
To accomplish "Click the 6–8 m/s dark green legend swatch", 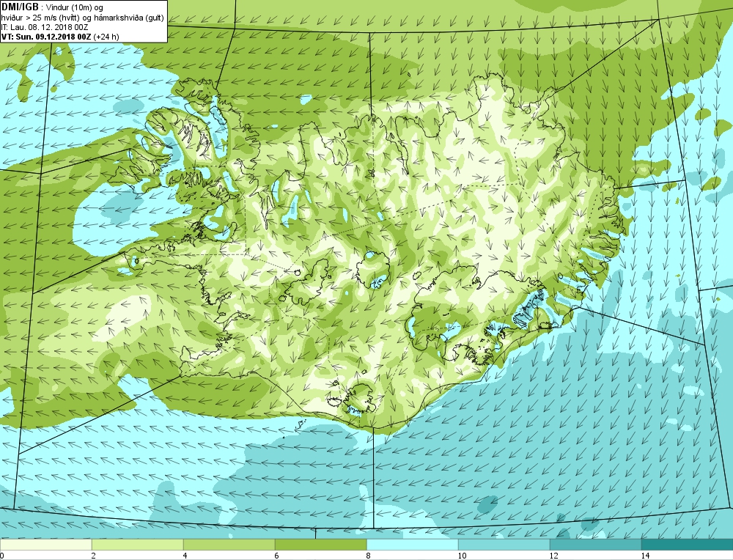I will pos(321,545).
